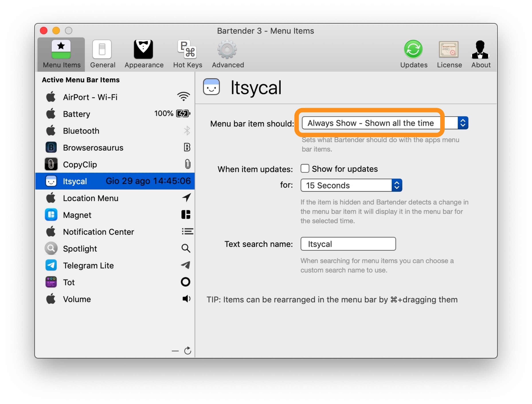Open the Updates toolbar icon
Viewport: 532px width, 404px height.
coord(413,54)
